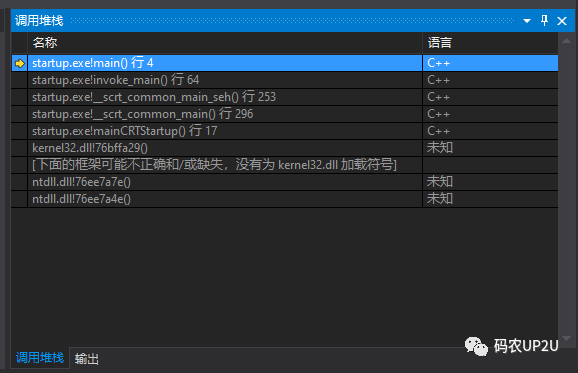The height and width of the screenshot is (373, 578).
Task: Select the __scrt_common_main_seh() frame
Action: coord(285,97)
